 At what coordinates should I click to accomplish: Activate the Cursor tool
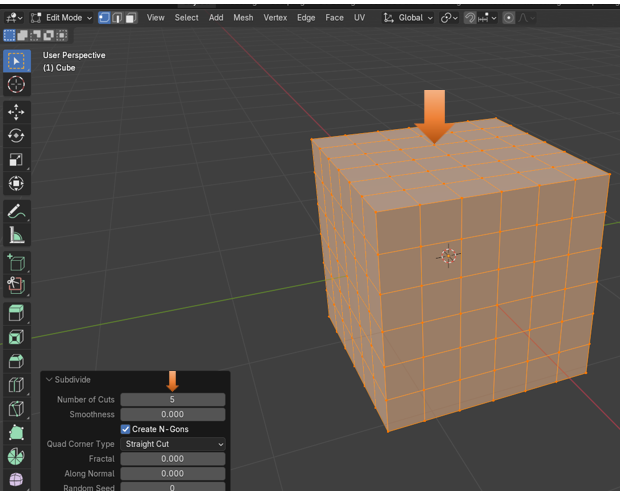pyautogui.click(x=16, y=85)
